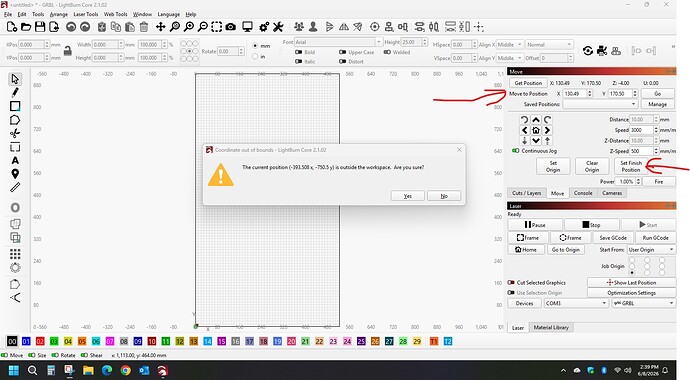The image size is (690, 380).
Task: Click the Get Position button
Action: (528, 83)
